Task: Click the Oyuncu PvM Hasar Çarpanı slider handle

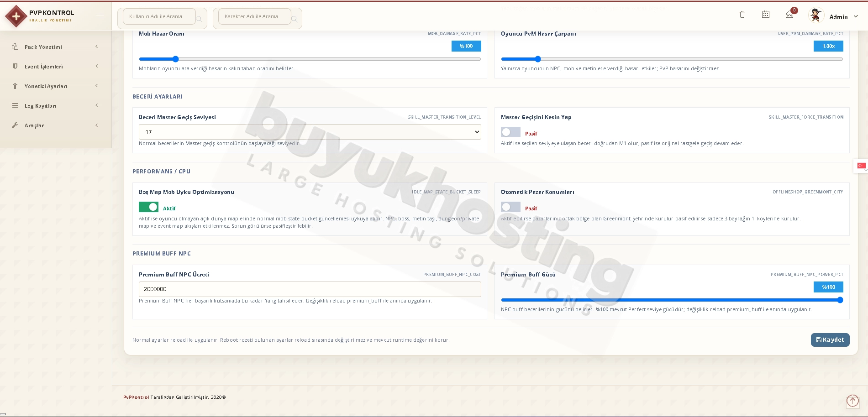Action: pos(538,59)
